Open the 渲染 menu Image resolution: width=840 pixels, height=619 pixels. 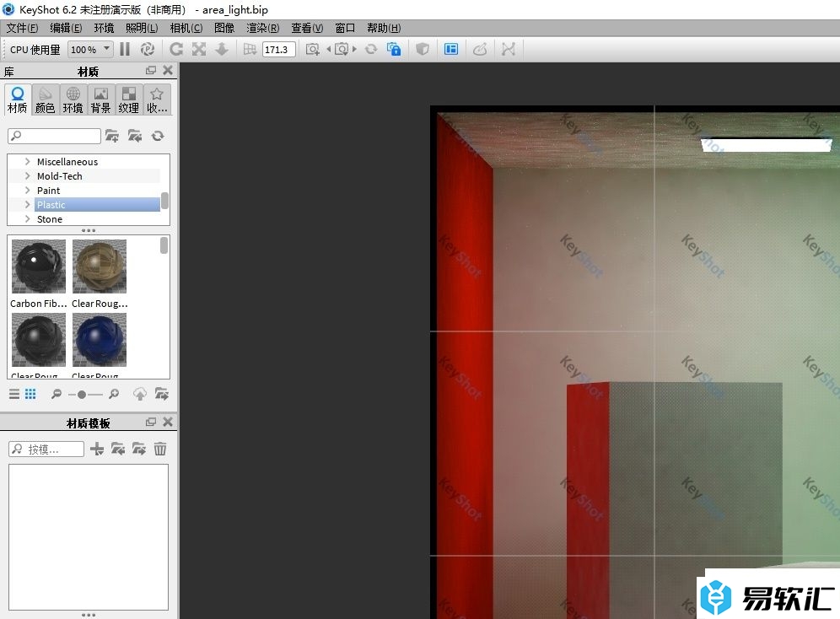tap(263, 28)
